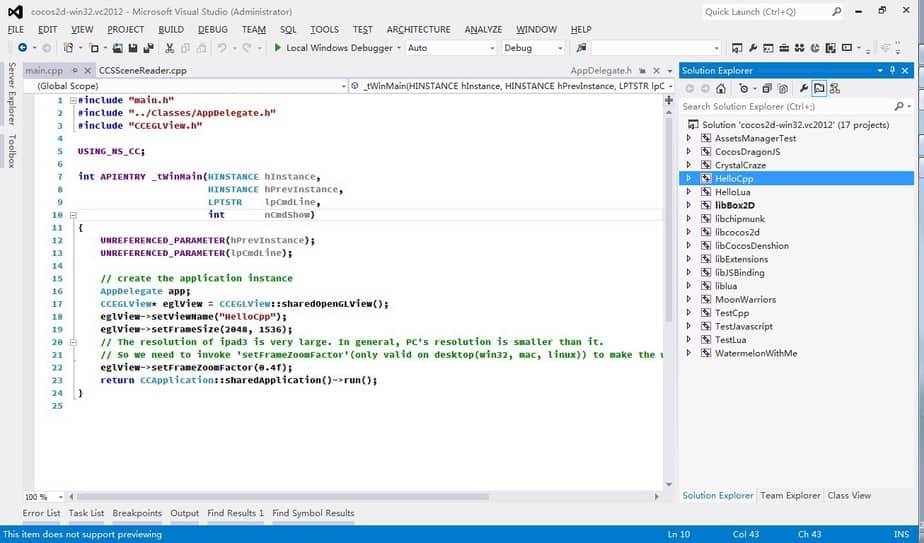This screenshot has height=543, width=924.
Task: Open the 100% zoom level dropdown
Action: click(x=60, y=497)
